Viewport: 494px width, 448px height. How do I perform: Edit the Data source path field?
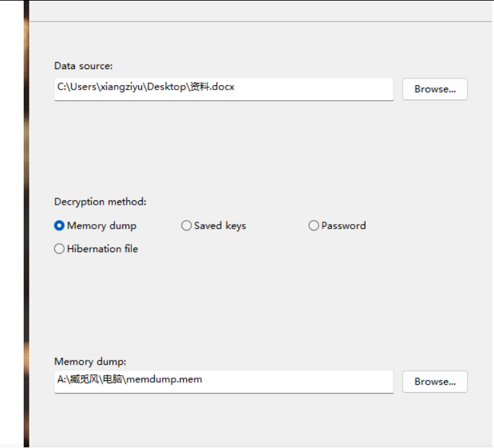coord(224,89)
